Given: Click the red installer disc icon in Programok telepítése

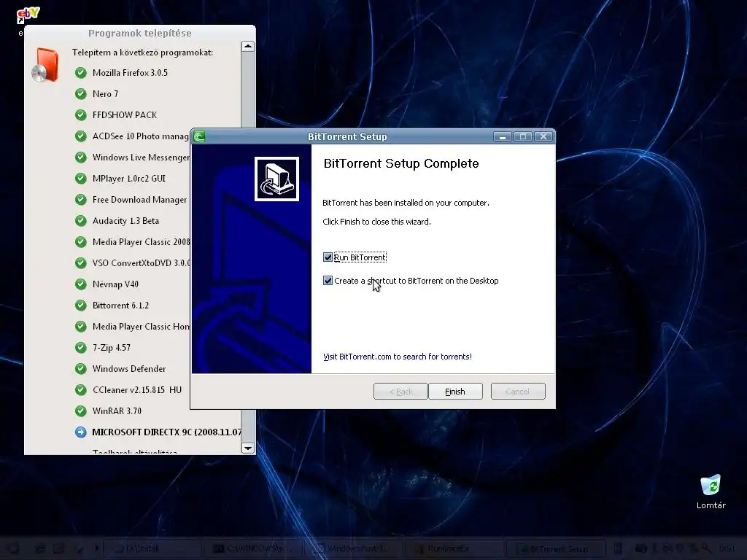Looking at the screenshot, I should point(45,65).
